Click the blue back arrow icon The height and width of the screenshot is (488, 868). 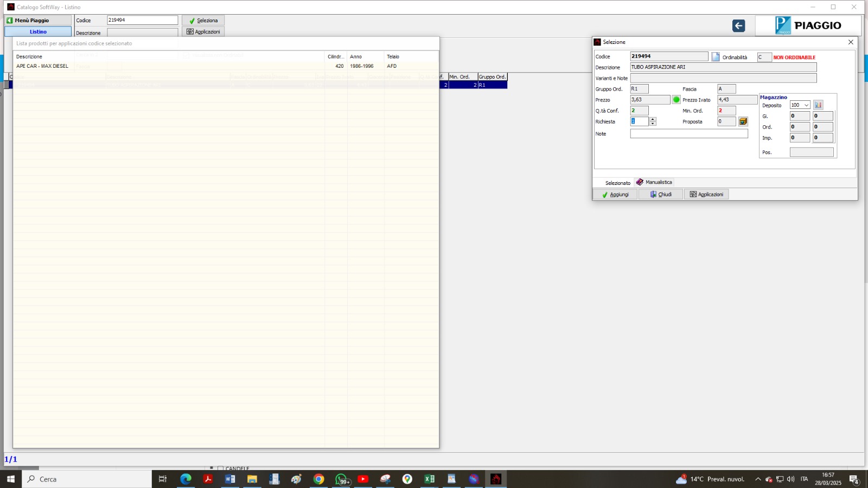click(738, 26)
